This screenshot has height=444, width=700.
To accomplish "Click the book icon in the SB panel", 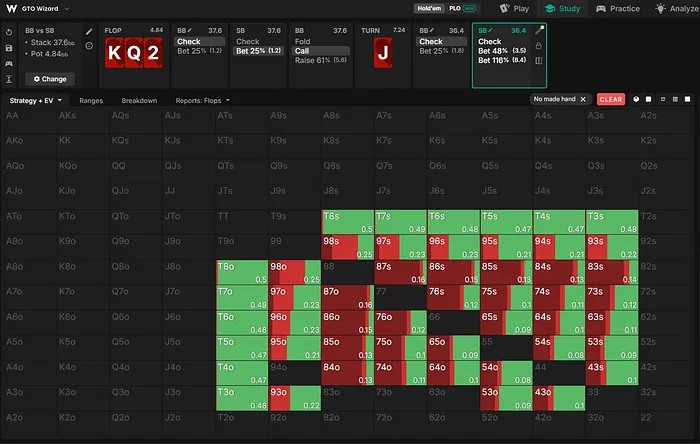I will coord(539,60).
